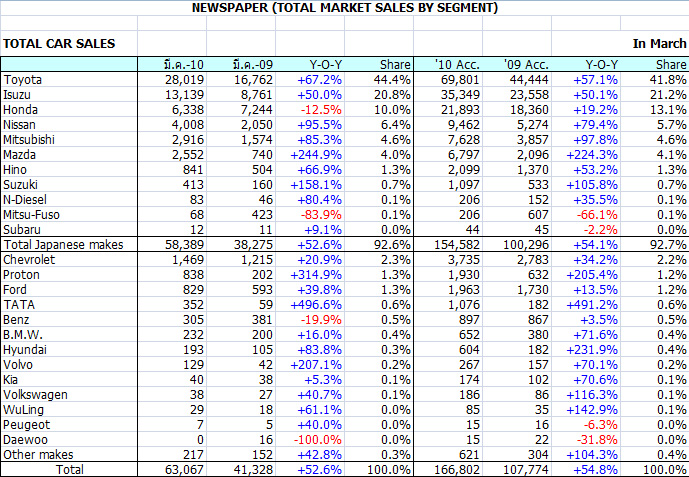Select the TOTAL CAR SALES heading cell
This screenshot has width=689, height=477.
[59, 44]
